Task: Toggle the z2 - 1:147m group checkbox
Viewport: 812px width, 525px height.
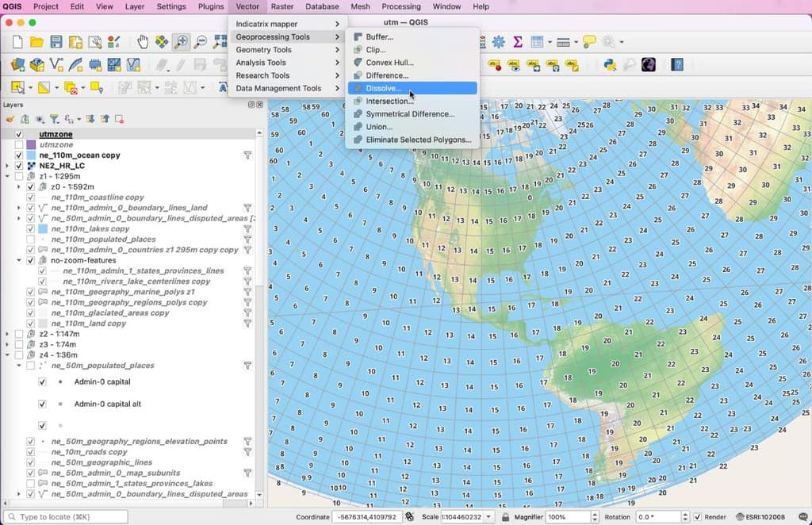Action: point(19,334)
